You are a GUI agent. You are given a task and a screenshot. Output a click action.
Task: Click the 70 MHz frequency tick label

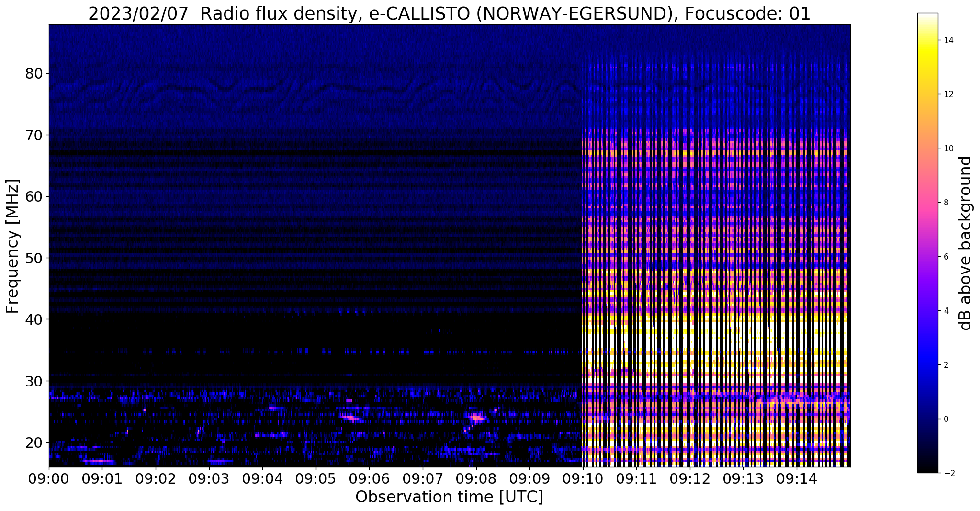click(34, 135)
